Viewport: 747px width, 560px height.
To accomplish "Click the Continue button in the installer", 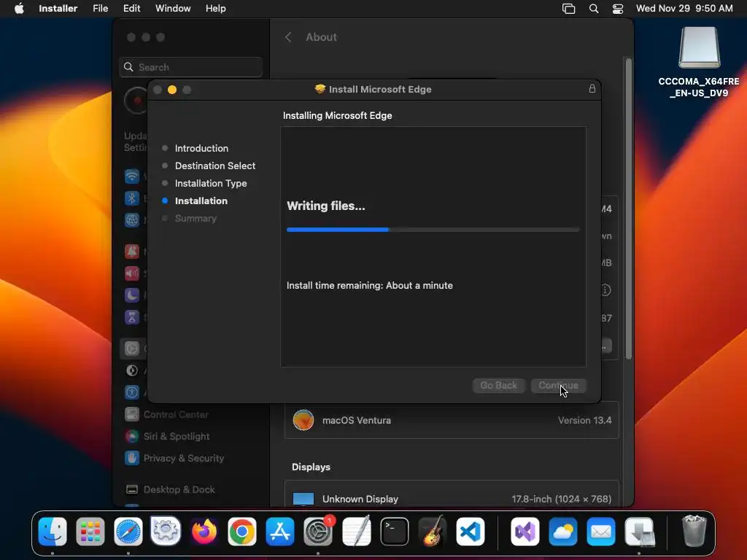I will [x=558, y=385].
